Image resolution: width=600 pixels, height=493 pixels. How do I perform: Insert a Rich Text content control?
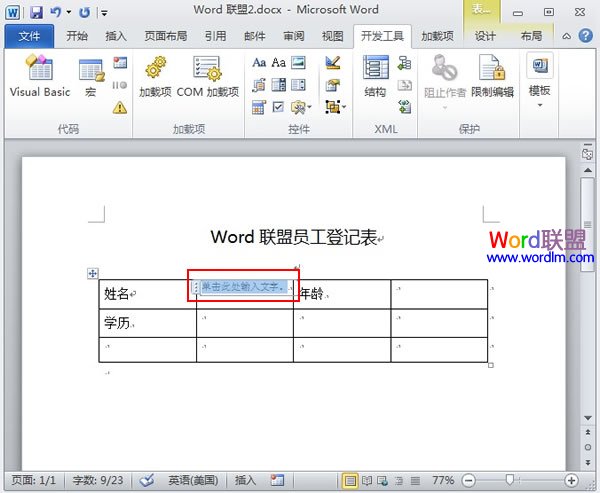pos(259,62)
